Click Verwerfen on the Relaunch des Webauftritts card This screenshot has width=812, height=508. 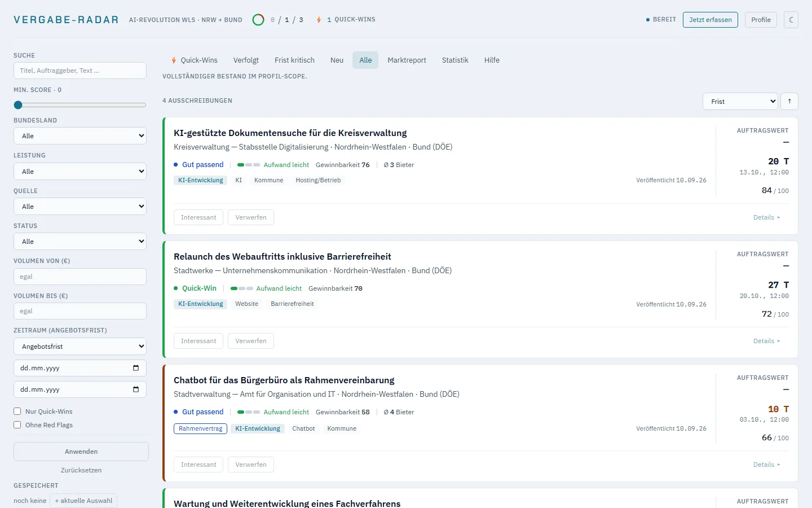[x=251, y=341]
